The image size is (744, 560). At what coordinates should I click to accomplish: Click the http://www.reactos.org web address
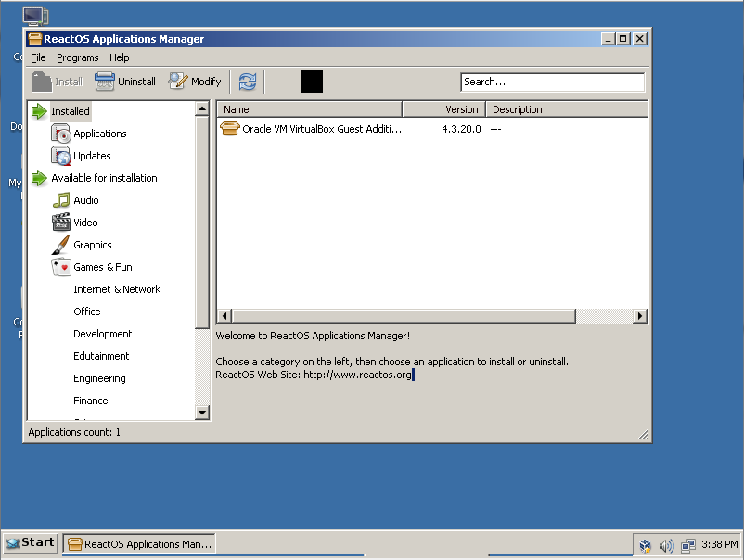pyautogui.click(x=357, y=375)
